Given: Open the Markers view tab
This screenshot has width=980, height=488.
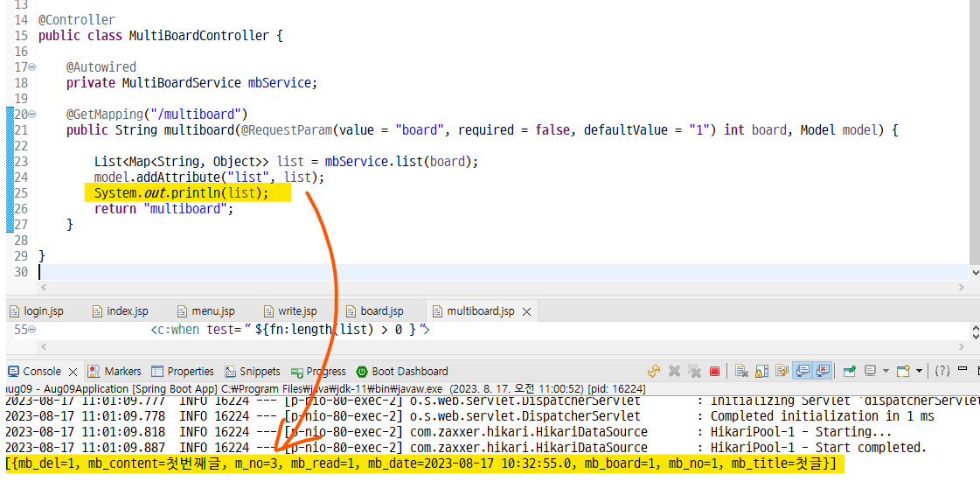Looking at the screenshot, I should click(x=115, y=371).
